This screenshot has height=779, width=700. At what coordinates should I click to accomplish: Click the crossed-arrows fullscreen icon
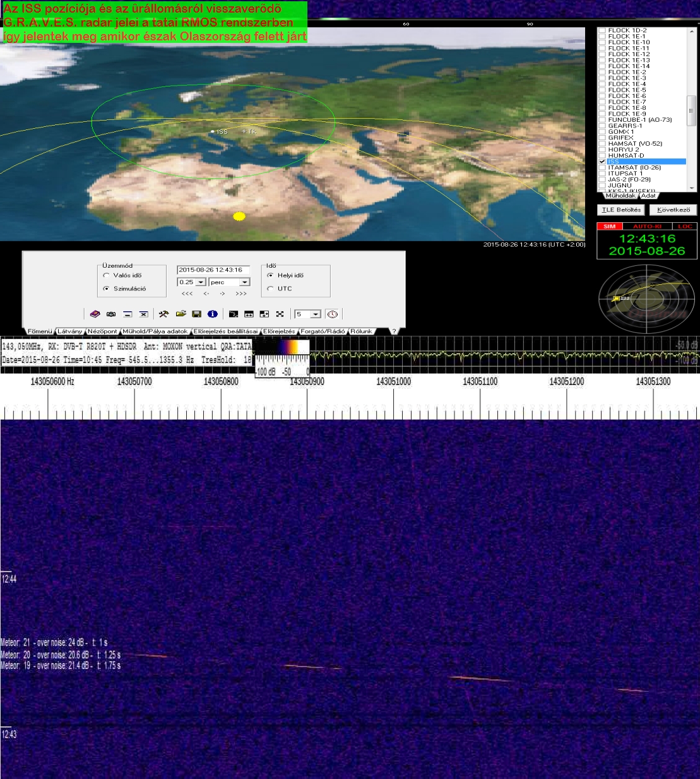[x=280, y=314]
